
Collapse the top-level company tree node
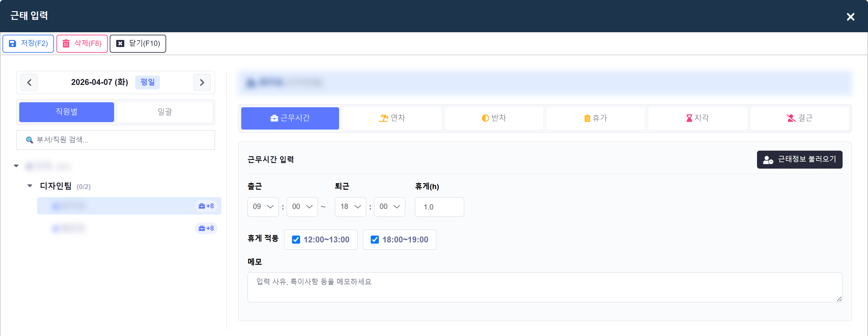16,166
